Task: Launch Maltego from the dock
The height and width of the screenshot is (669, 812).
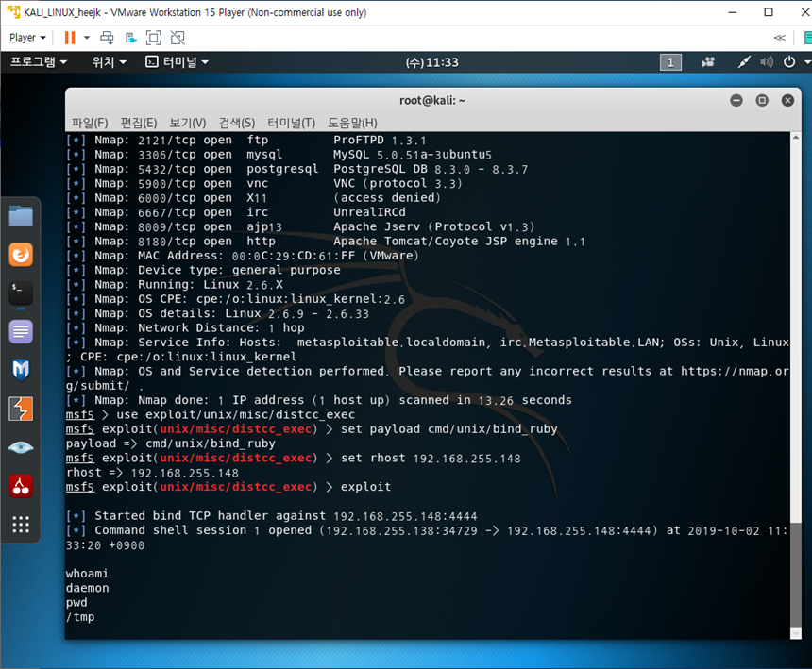Action: [x=21, y=371]
